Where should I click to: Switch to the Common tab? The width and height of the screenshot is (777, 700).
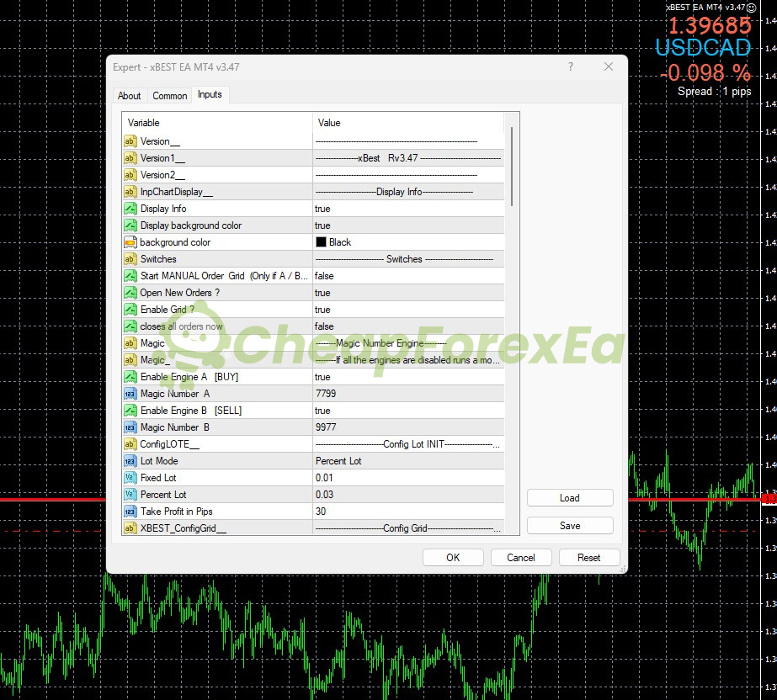coord(170,96)
